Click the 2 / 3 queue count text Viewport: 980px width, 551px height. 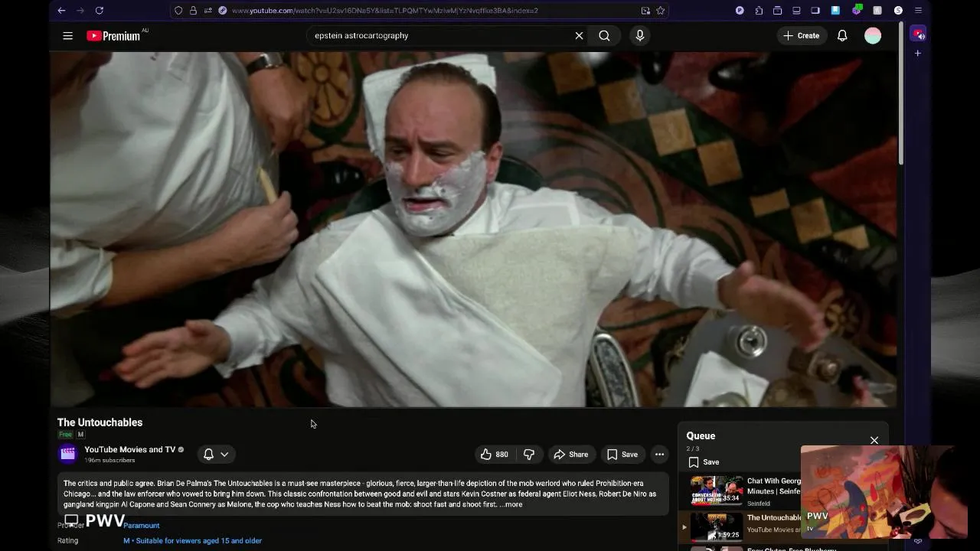(693, 448)
